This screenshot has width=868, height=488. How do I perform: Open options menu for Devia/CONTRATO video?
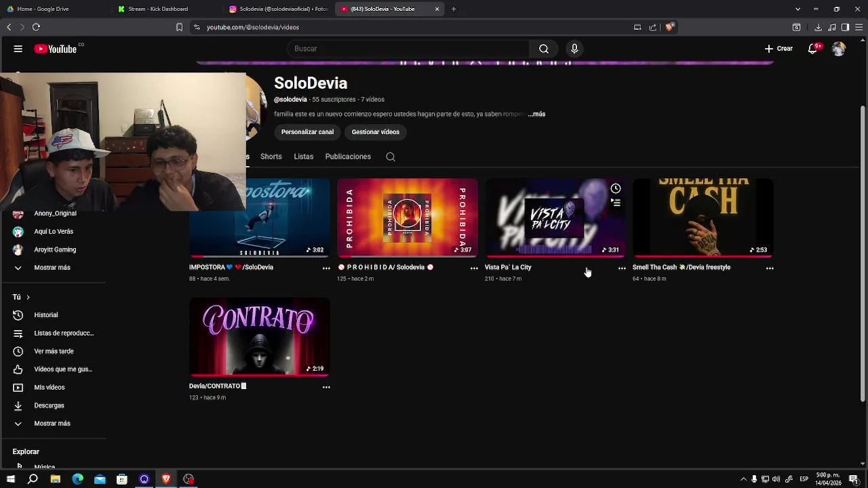coord(326,387)
